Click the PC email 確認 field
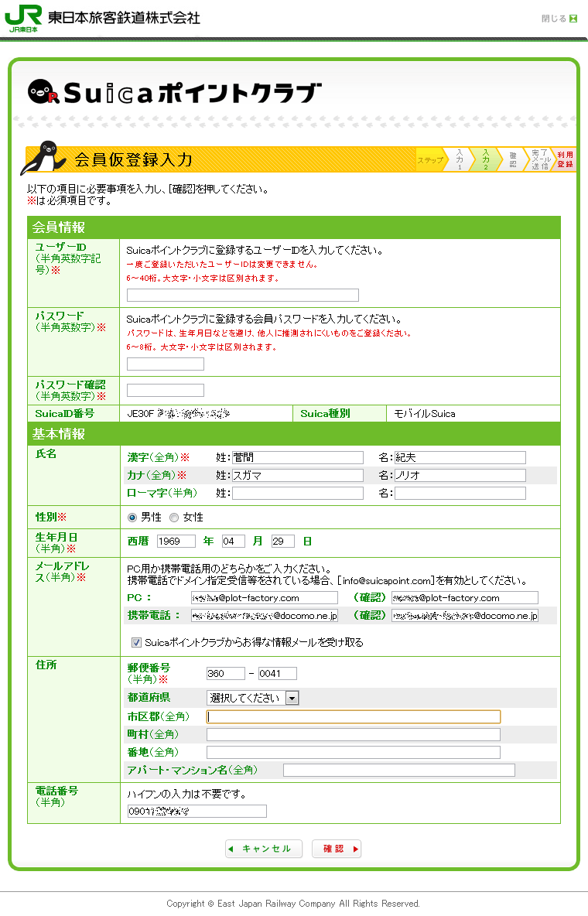588x916 pixels. tap(465, 598)
